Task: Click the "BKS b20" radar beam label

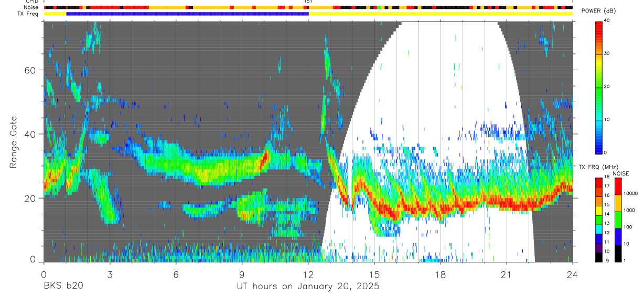Action: pyautogui.click(x=63, y=286)
